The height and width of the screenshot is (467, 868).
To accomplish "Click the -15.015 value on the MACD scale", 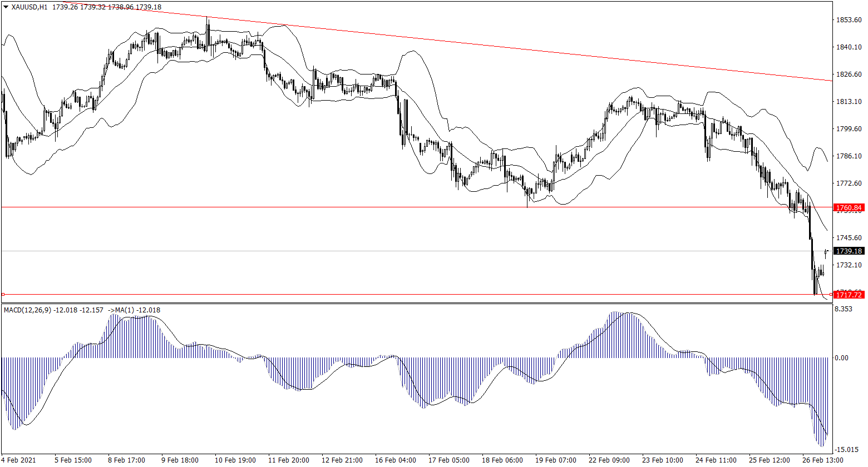I will 846,449.
